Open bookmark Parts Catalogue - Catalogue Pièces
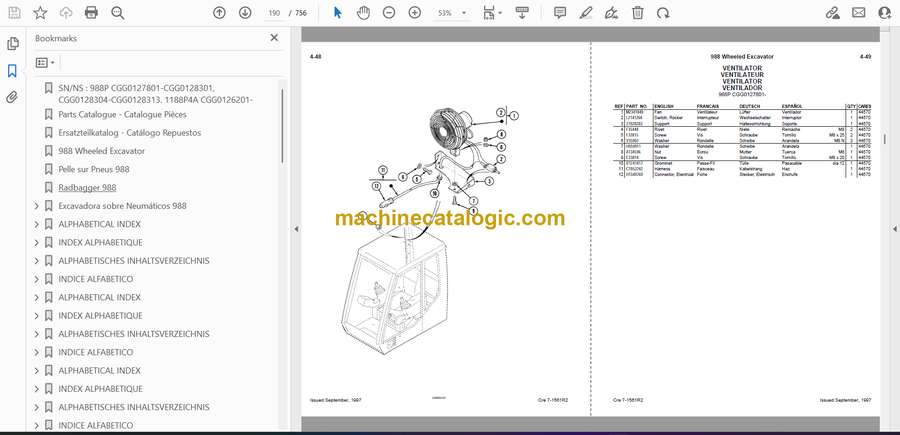 (x=122, y=114)
